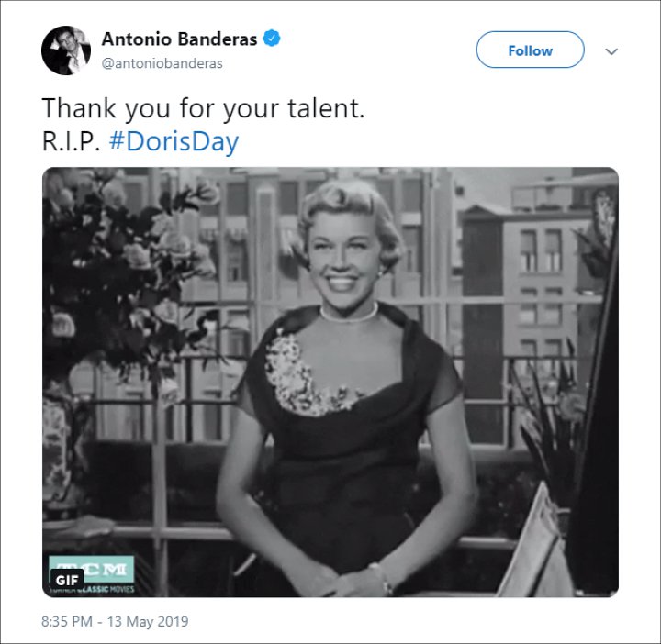
Task: Expand the tweet options chevron
Action: (611, 51)
